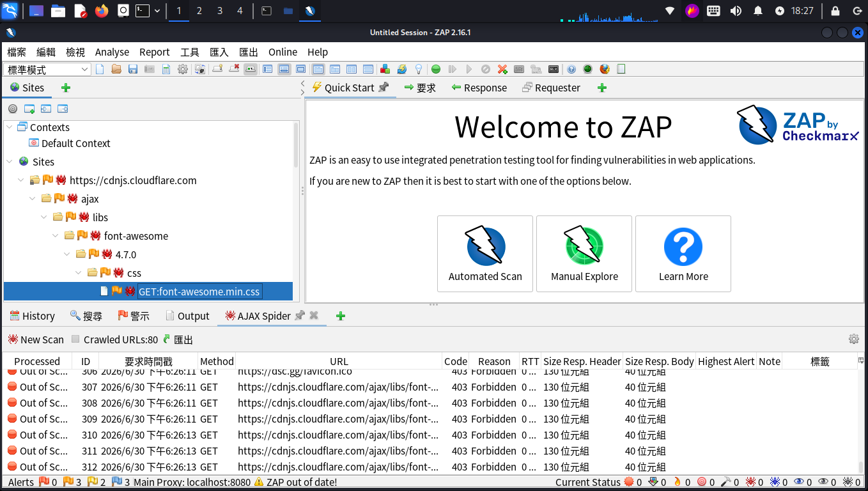This screenshot has width=868, height=491.
Task: Click the export context icon in Sites panel
Action: coord(63,109)
